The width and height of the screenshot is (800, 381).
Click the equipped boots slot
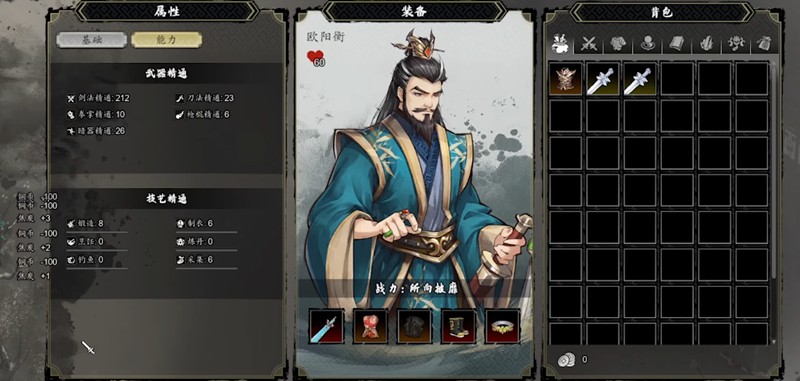tap(458, 326)
